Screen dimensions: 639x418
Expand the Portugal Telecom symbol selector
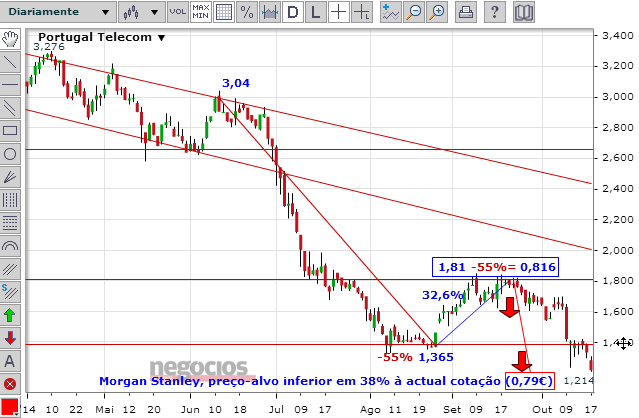tap(102, 37)
